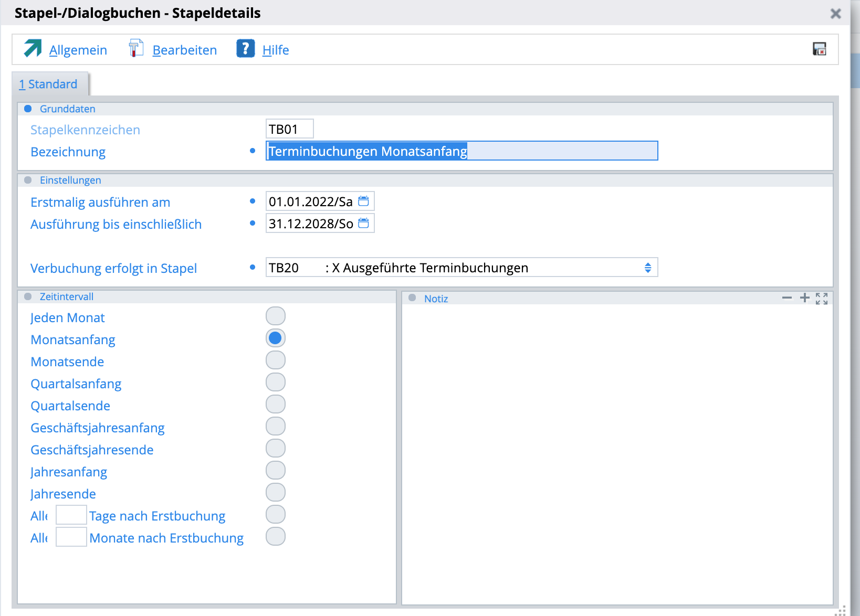Choose the Monatsende interval option
Screen dimensions: 860x616
[275, 360]
